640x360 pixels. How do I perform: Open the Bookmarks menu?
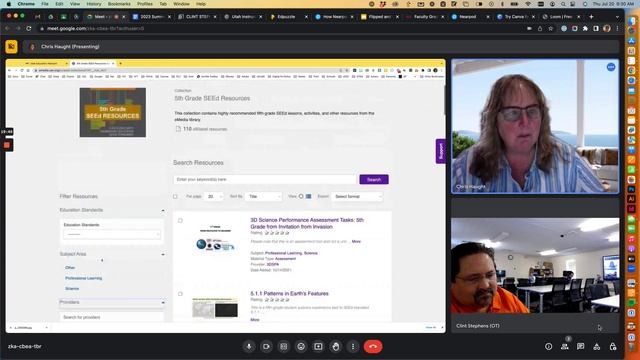pyautogui.click(x=119, y=4)
